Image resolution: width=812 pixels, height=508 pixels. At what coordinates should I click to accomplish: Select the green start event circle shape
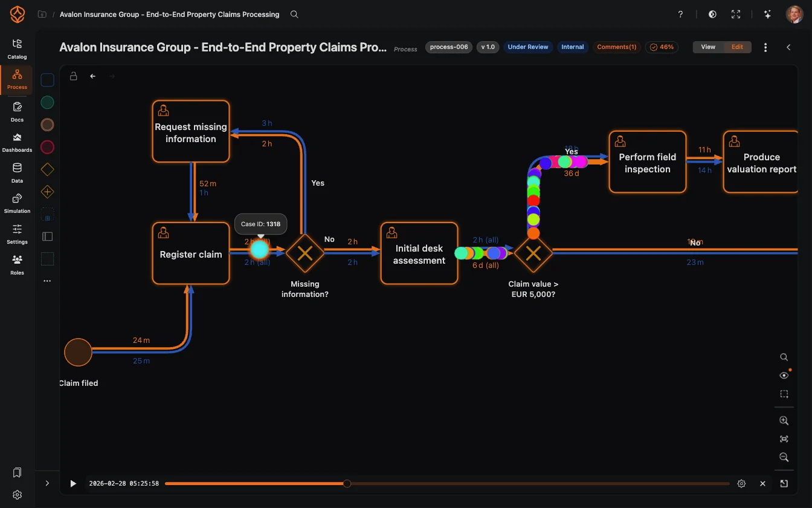[47, 102]
